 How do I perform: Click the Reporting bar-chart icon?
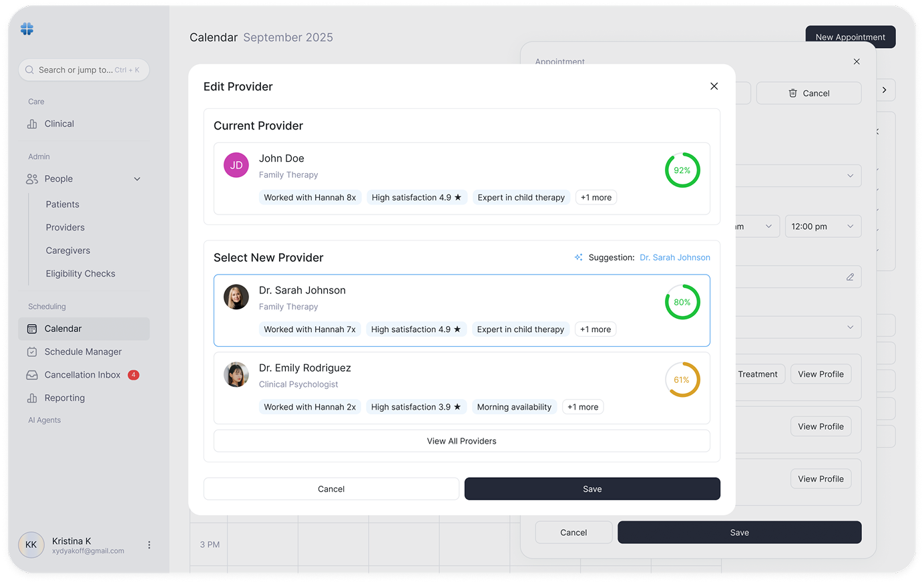click(31, 398)
